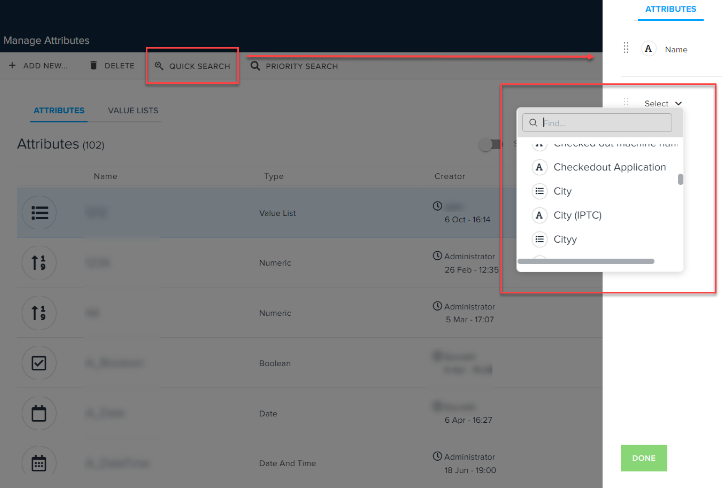Switch to the Attributes tab
722x495 pixels.
tap(59, 111)
